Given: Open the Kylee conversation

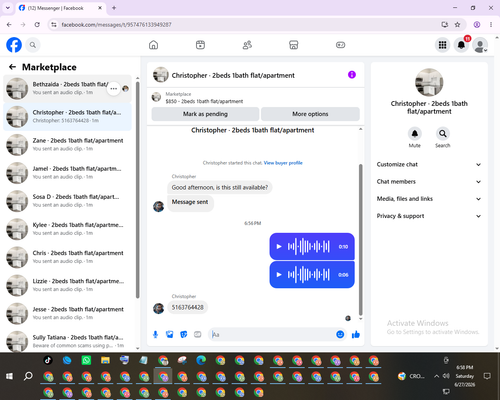Looking at the screenshot, I should [67, 229].
